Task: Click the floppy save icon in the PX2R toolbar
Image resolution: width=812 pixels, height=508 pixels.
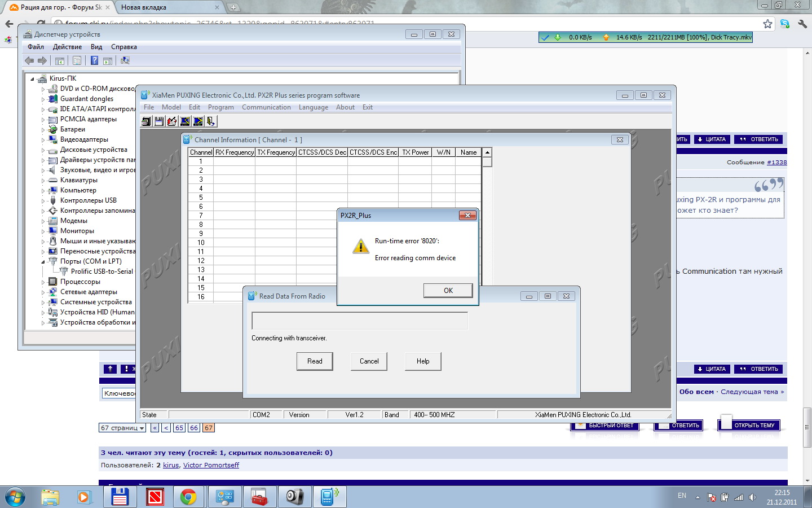Action: pos(159,121)
